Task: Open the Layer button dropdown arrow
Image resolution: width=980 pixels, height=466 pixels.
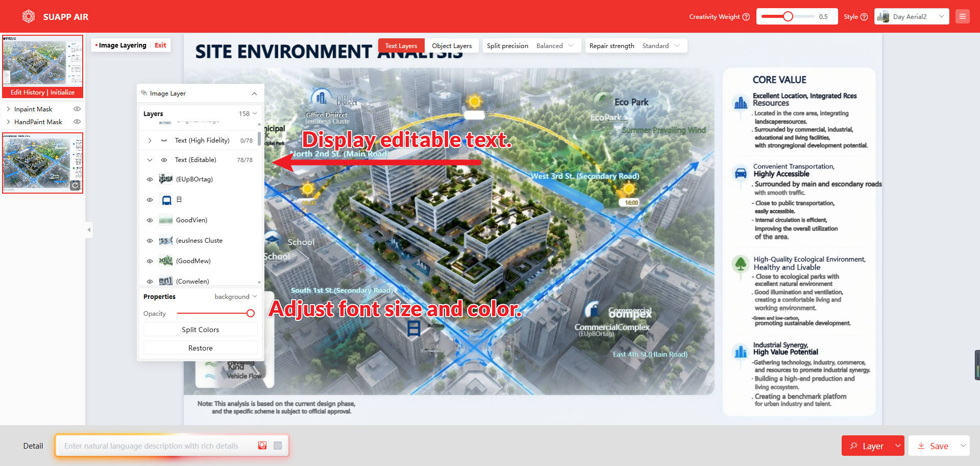Action: pyautogui.click(x=898, y=446)
